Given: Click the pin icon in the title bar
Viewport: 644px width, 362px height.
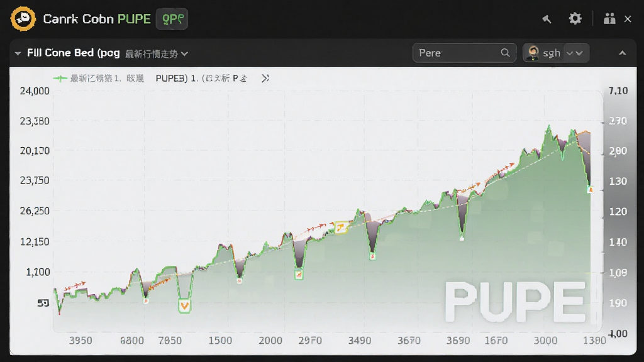Looking at the screenshot, I should point(547,19).
